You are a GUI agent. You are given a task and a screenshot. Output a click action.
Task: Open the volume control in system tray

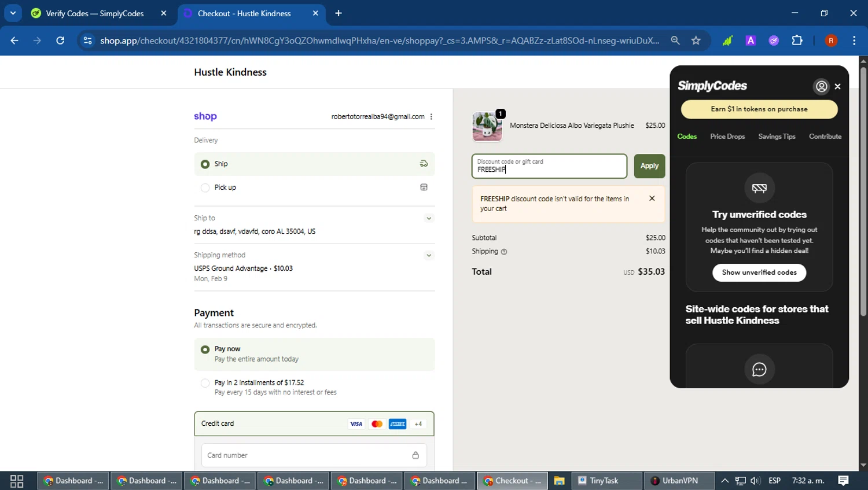(755, 481)
